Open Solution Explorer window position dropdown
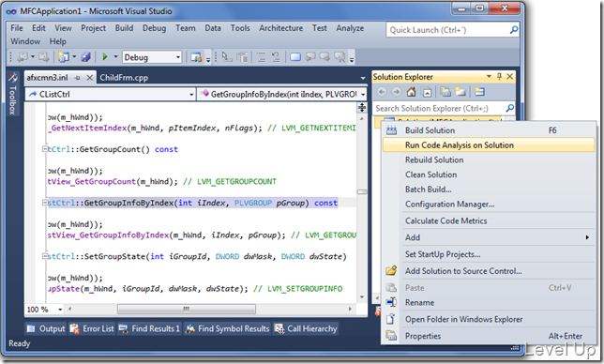604x364 pixels. point(489,76)
